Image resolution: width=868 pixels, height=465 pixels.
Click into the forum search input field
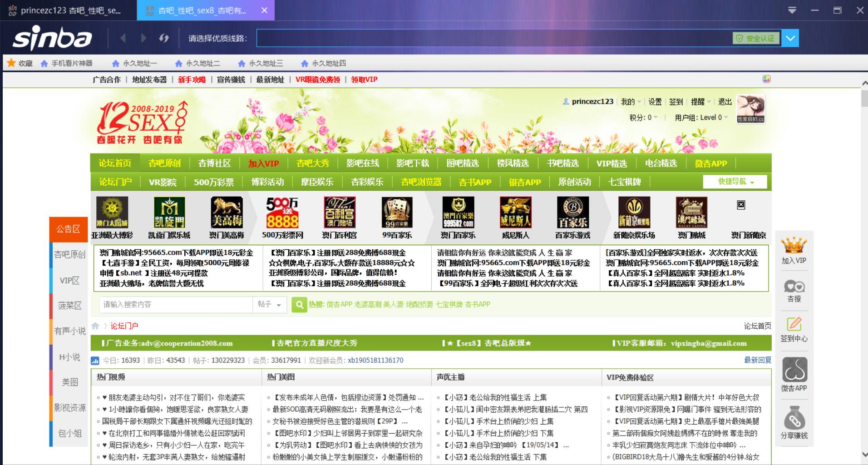tap(176, 305)
